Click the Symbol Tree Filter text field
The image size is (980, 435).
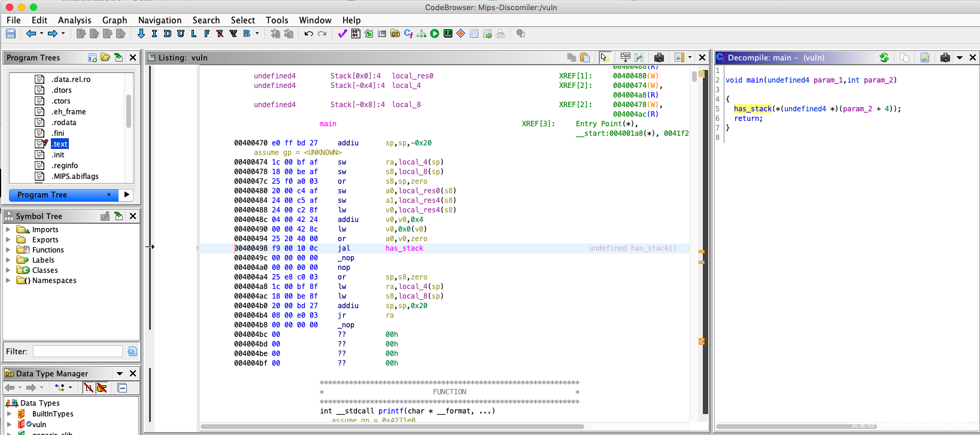click(x=78, y=352)
